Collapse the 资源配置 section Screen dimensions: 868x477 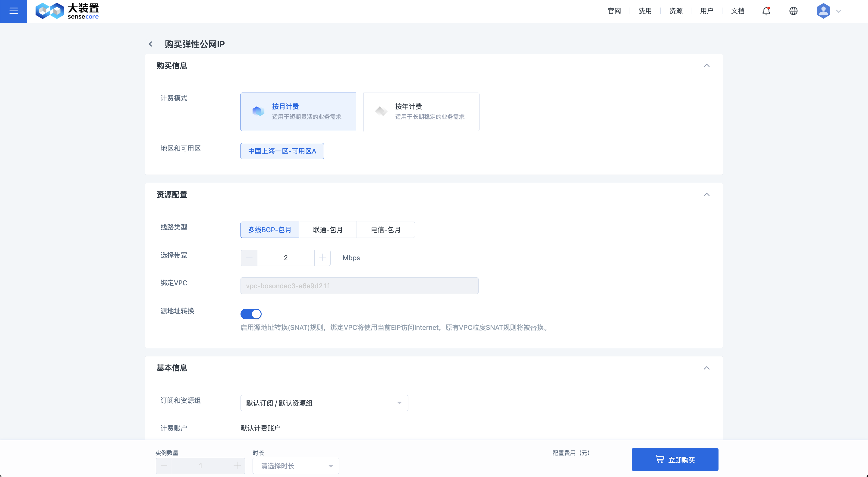coord(706,195)
